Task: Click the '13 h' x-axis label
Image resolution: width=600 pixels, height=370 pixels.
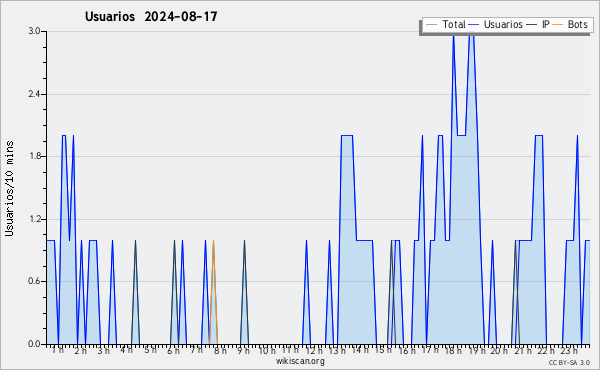Action: coord(337,351)
